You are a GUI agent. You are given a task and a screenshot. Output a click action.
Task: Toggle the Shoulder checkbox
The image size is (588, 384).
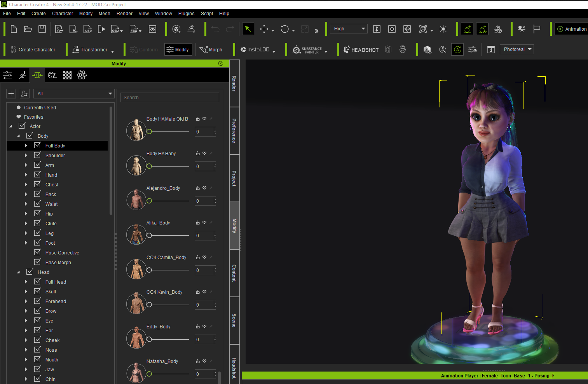pos(38,155)
